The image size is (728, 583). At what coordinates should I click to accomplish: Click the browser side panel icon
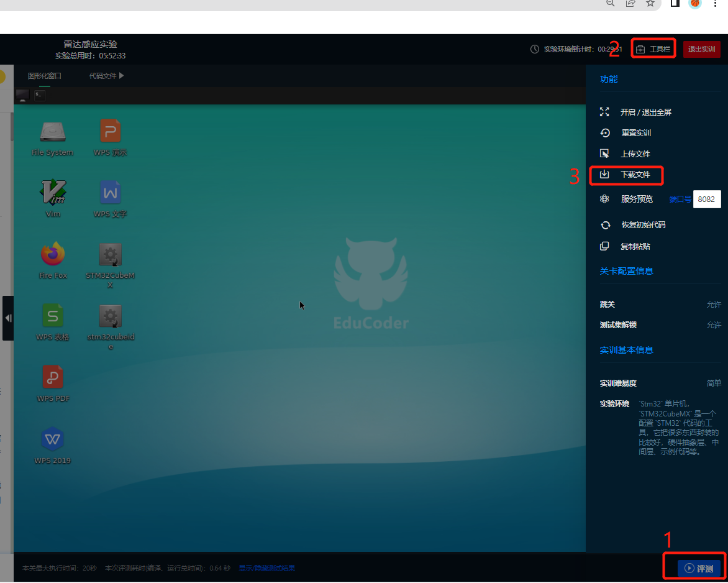675,4
